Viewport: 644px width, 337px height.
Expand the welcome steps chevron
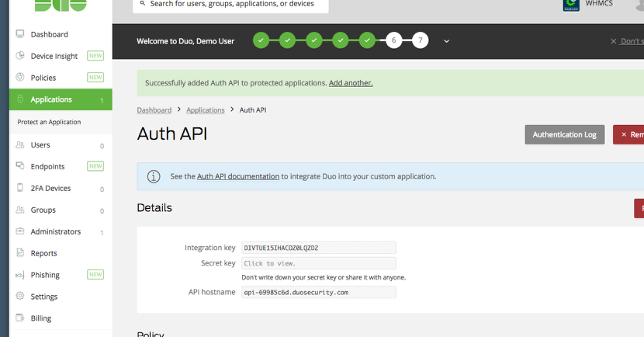pos(446,41)
